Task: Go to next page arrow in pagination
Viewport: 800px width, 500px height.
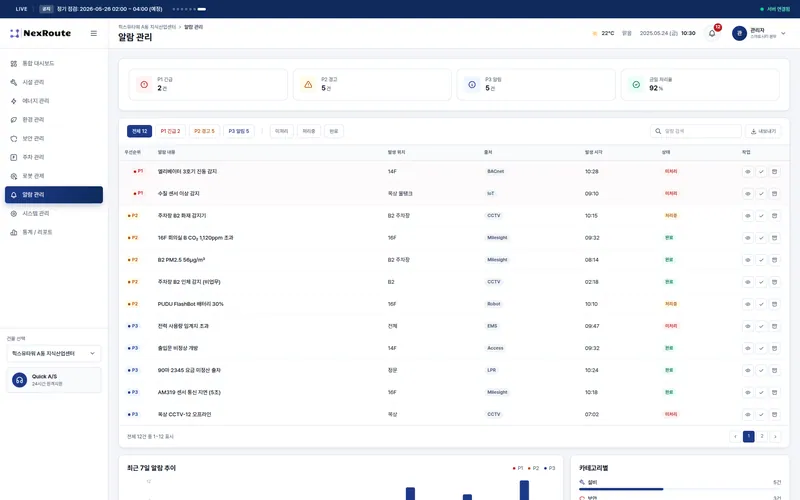Action: (x=775, y=437)
